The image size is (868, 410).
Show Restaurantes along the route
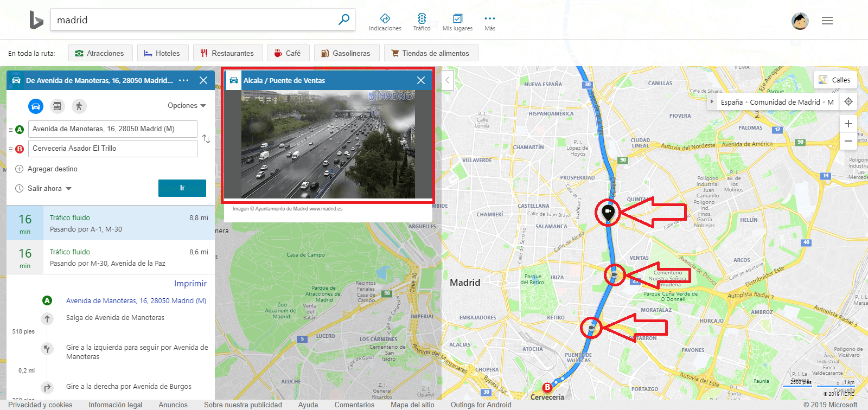(x=228, y=53)
